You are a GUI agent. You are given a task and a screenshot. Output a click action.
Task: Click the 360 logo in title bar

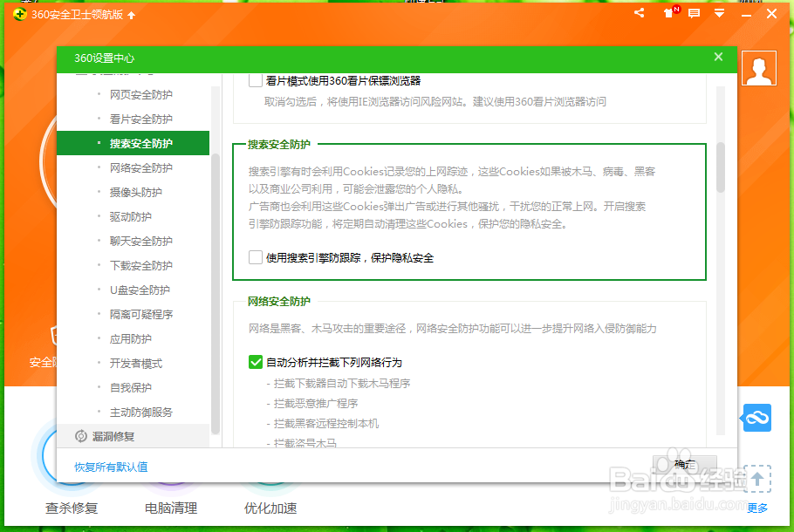tap(19, 14)
